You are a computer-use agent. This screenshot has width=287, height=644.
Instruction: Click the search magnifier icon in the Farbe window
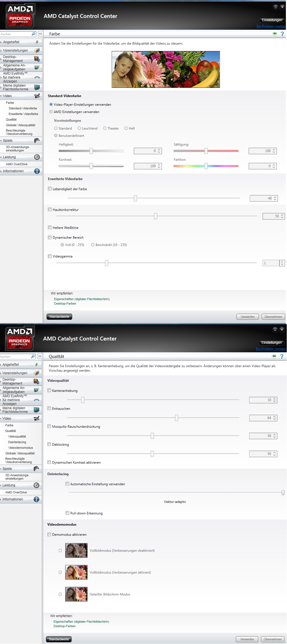tap(33, 34)
